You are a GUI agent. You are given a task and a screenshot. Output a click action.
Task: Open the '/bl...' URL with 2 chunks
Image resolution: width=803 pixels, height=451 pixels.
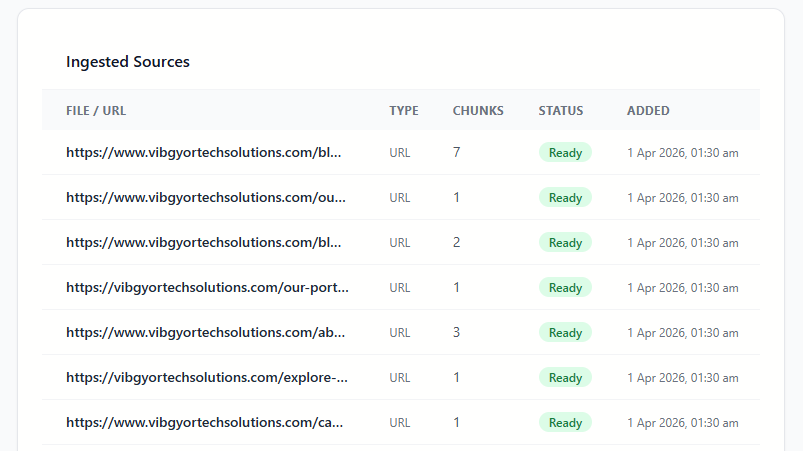(203, 243)
